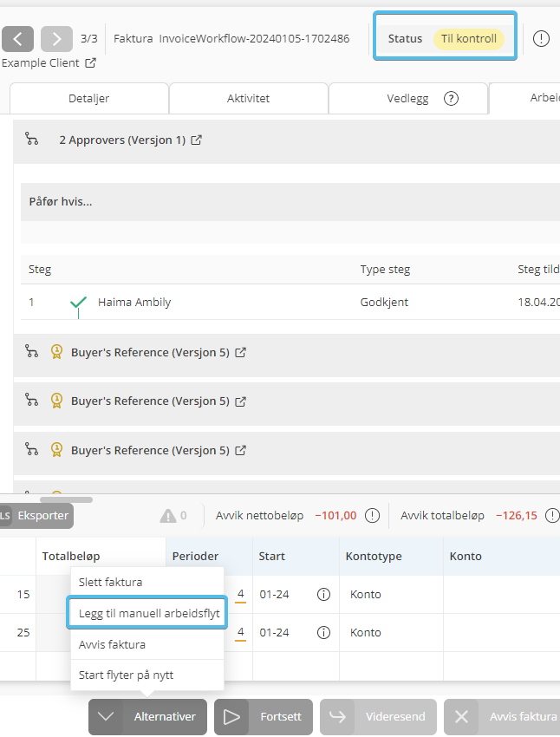Open the Detaljer tab

click(x=88, y=99)
